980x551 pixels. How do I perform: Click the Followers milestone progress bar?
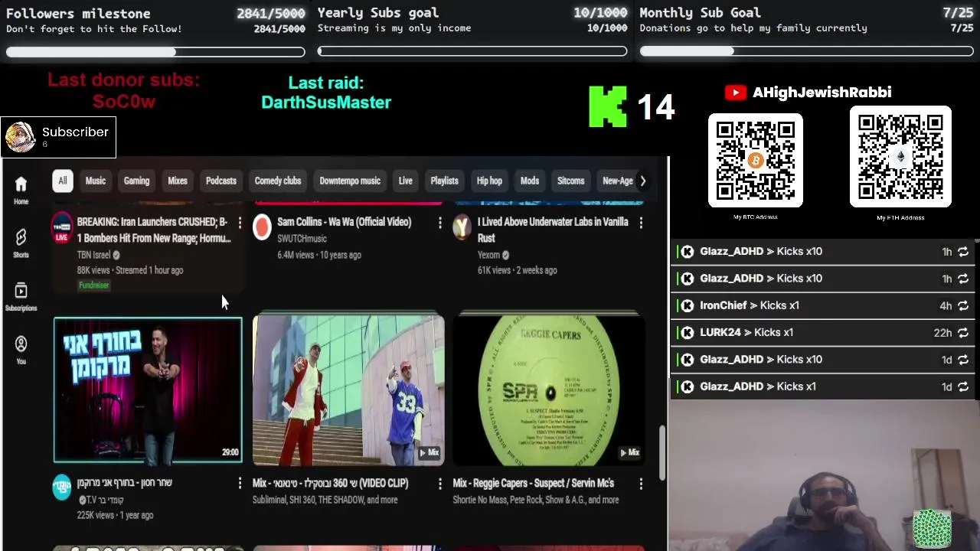(155, 52)
